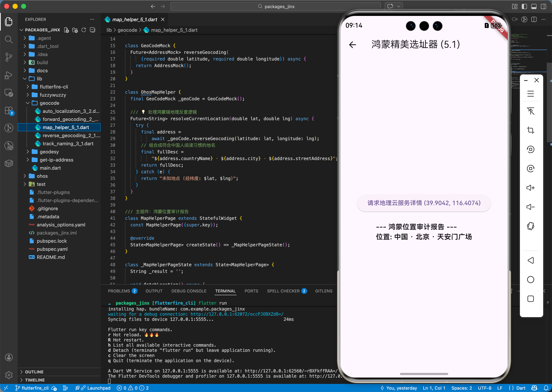Toggle the bottom panel layout button
The width and height of the screenshot is (552, 392).
click(534, 6)
